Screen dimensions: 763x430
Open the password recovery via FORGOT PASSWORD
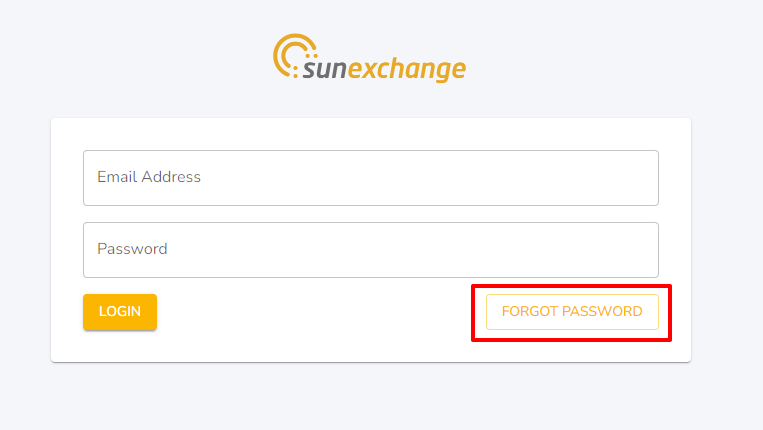pos(572,312)
